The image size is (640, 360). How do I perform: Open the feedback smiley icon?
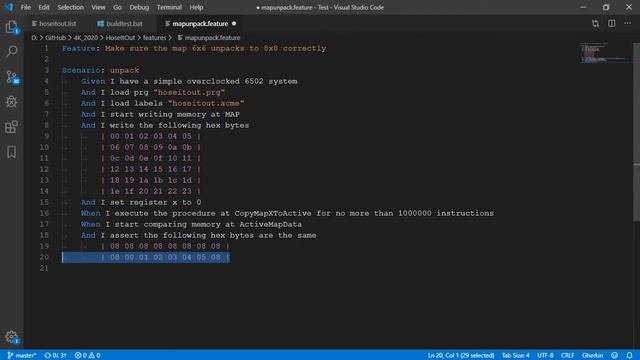click(614, 356)
